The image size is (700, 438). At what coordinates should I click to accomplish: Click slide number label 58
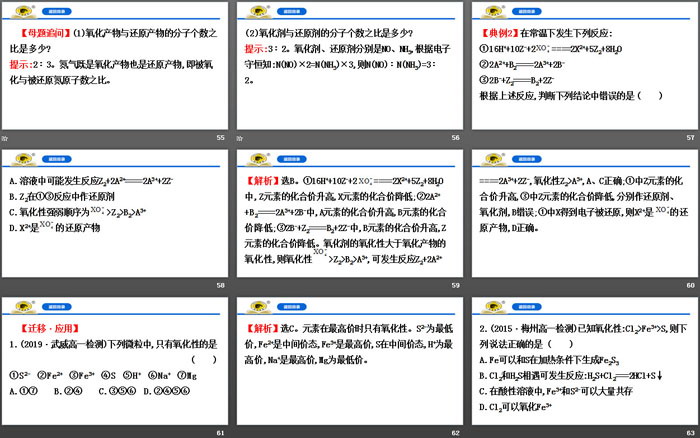click(x=221, y=285)
